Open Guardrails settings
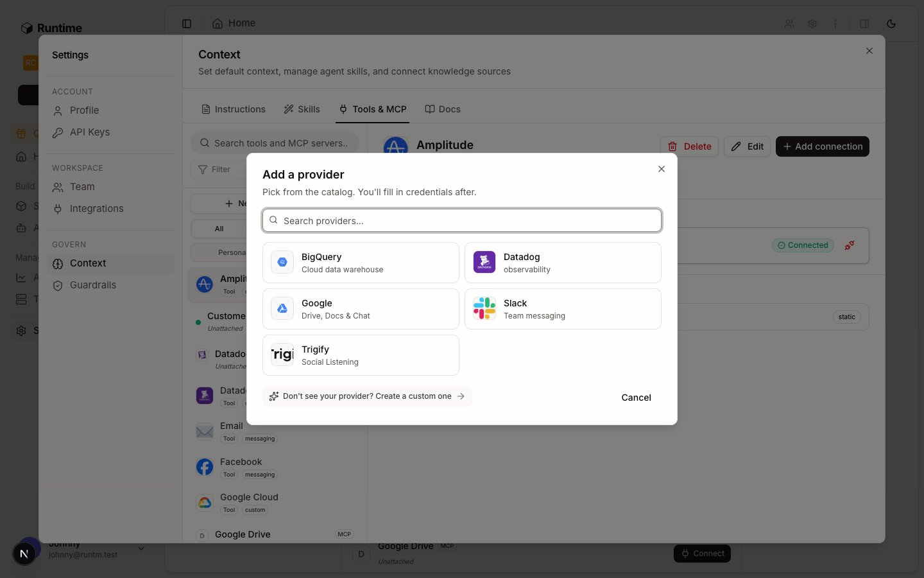 pyautogui.click(x=110, y=285)
